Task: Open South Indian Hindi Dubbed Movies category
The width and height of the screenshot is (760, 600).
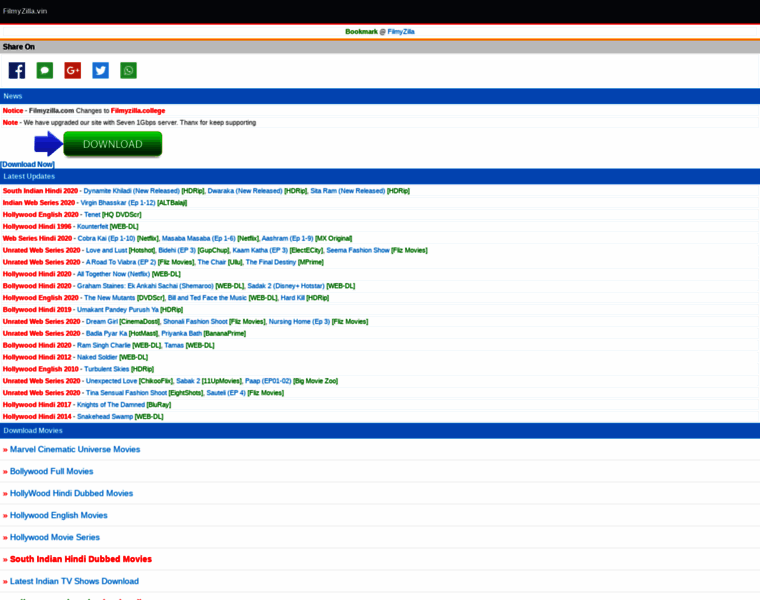Action: (81, 559)
